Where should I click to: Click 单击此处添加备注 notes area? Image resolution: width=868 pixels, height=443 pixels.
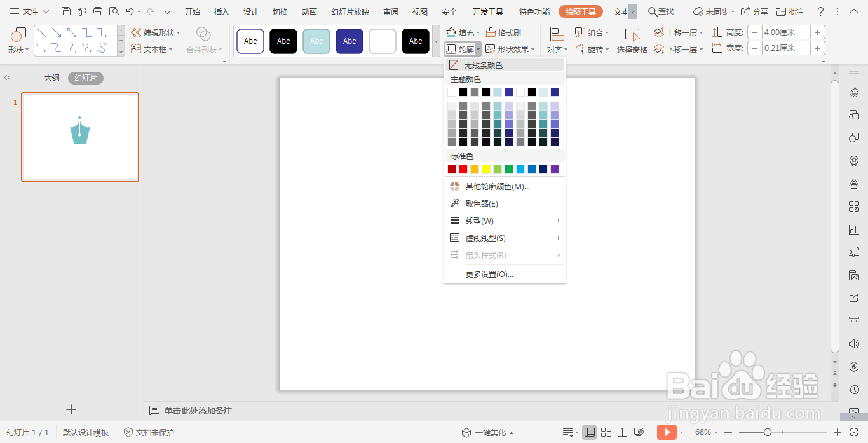[x=198, y=411]
